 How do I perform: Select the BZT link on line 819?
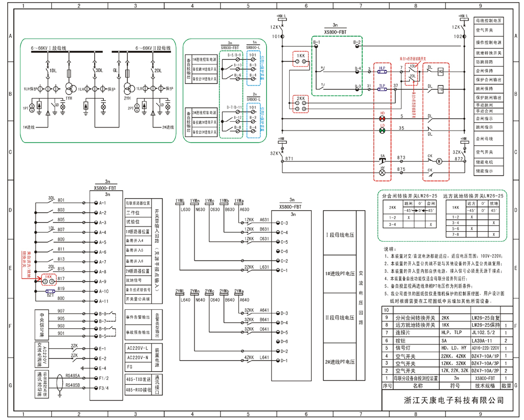pyautogui.click(x=50, y=291)
